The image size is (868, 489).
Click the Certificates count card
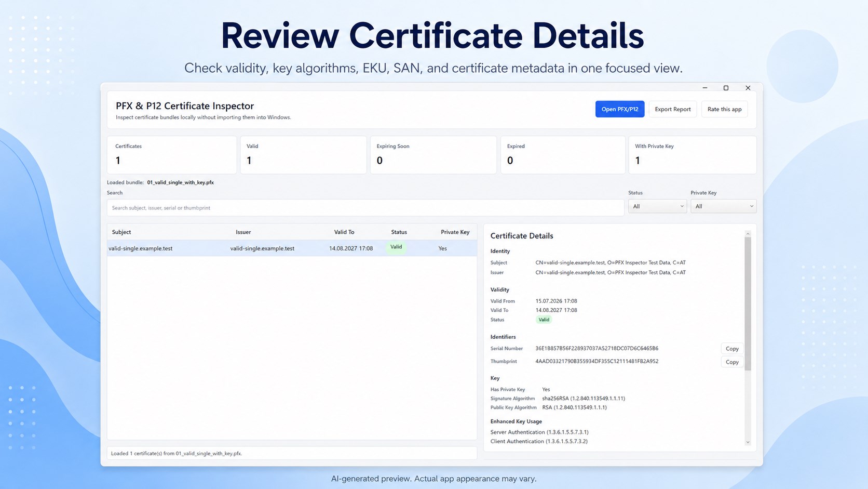[x=172, y=155]
